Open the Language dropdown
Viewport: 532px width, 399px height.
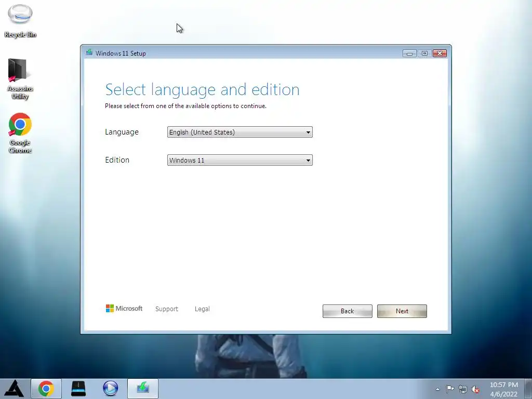point(240,132)
